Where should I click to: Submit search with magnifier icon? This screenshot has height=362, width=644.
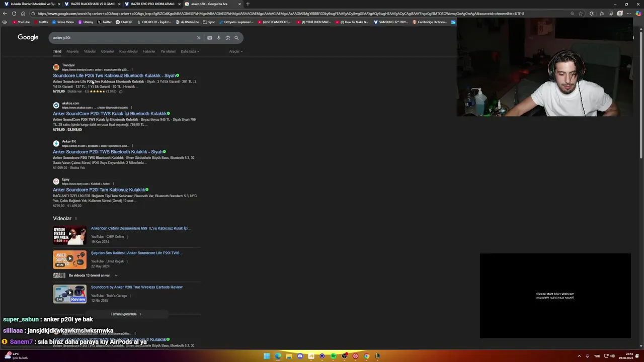[x=236, y=38]
